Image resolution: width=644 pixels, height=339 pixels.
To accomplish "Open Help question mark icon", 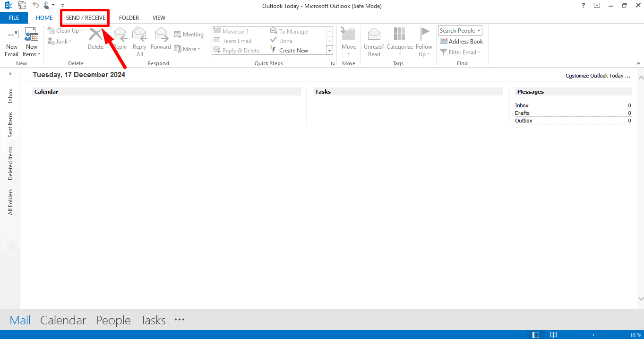I will (x=583, y=6).
